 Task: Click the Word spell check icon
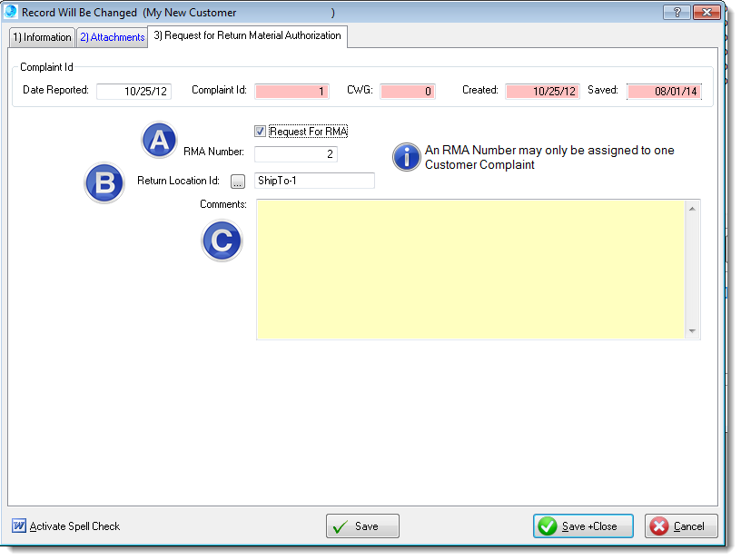19,526
